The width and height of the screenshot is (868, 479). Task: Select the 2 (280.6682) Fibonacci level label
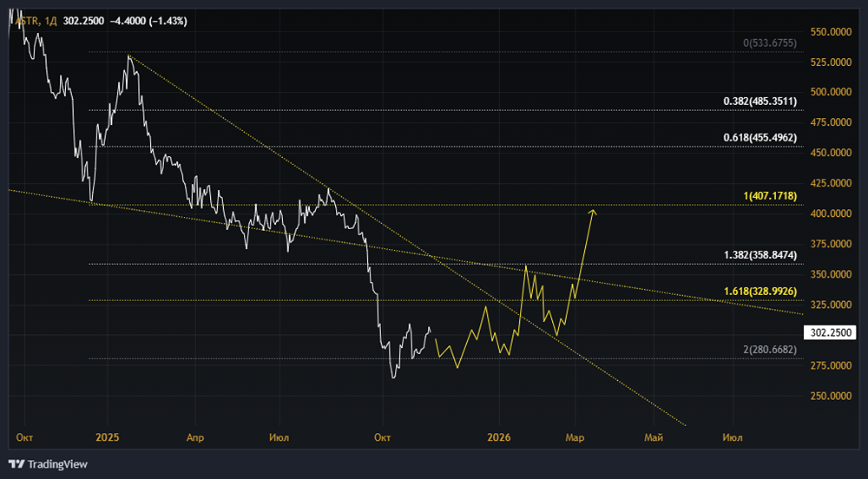(x=769, y=350)
